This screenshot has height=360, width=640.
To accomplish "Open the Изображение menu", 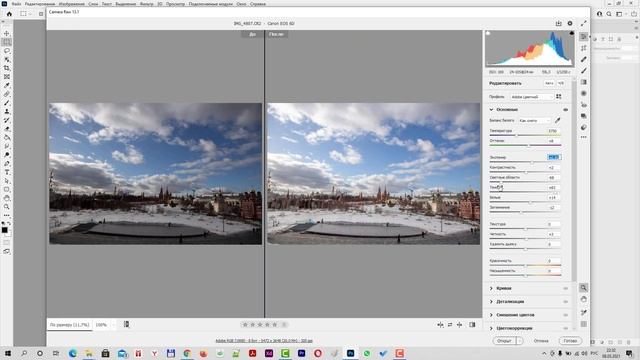I will pyautogui.click(x=71, y=4).
